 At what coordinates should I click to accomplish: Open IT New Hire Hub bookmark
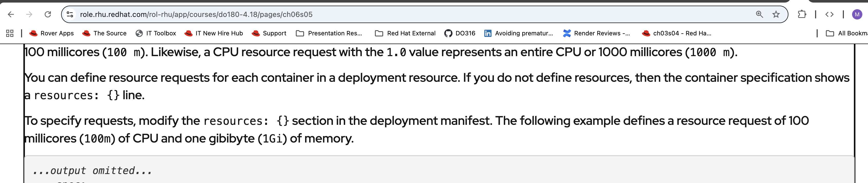[214, 33]
